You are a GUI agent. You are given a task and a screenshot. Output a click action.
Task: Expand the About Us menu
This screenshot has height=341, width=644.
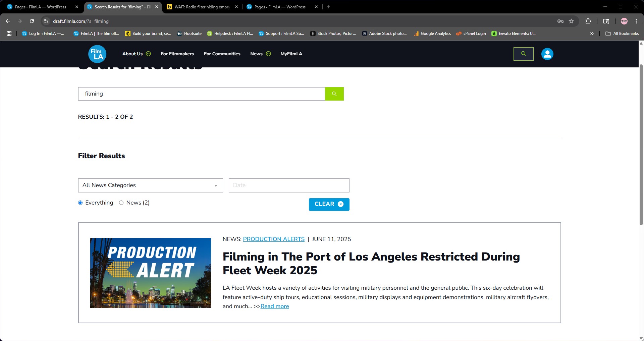tap(136, 54)
